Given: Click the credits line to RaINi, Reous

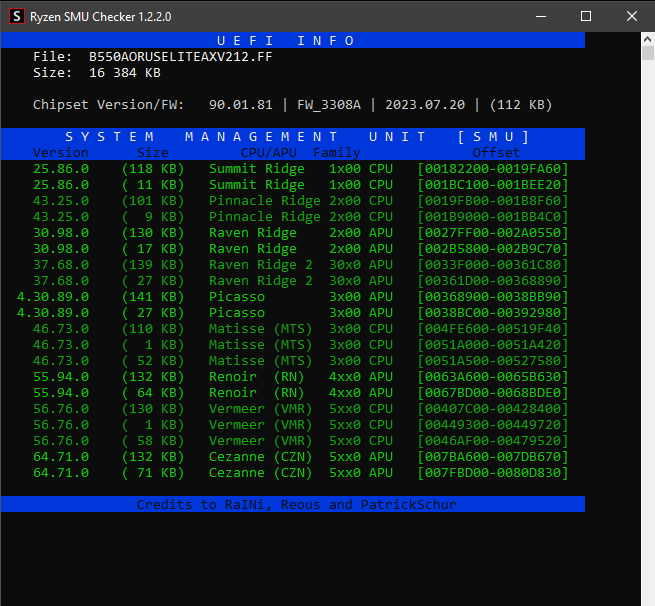Looking at the screenshot, I should point(297,505).
